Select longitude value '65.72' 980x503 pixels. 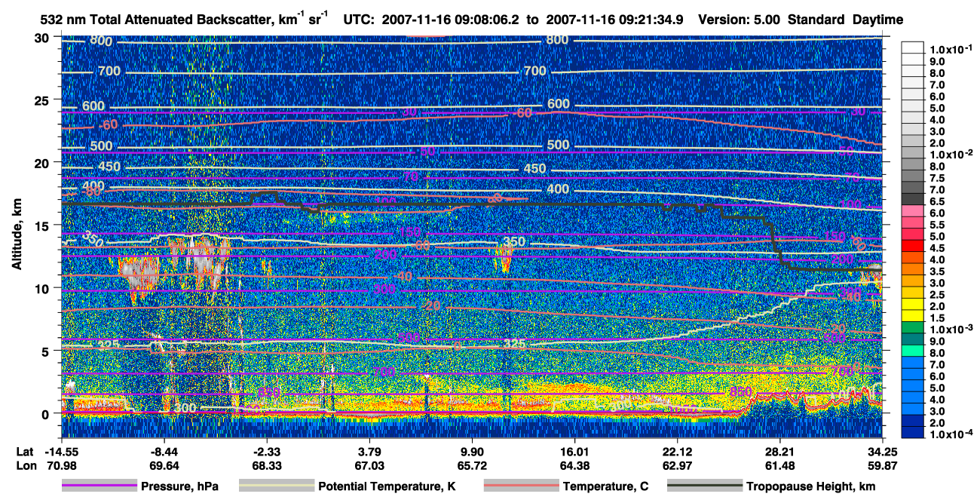pos(472,466)
